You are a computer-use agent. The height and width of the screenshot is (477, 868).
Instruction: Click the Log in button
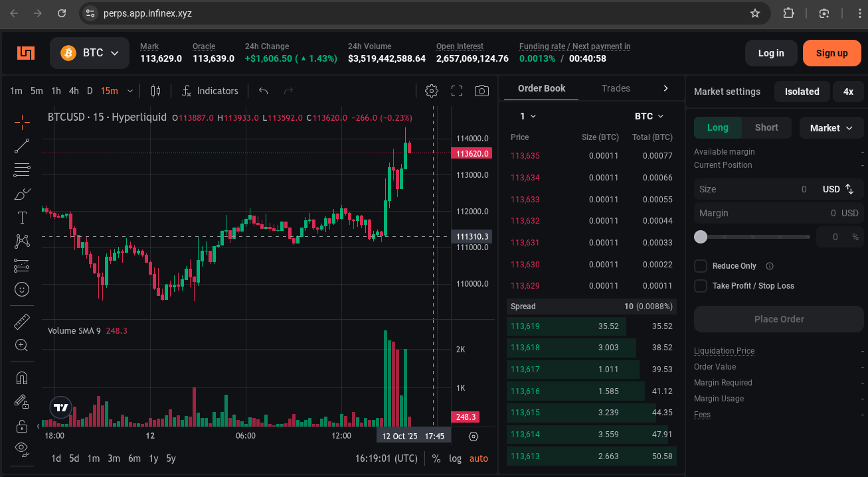[x=770, y=53]
